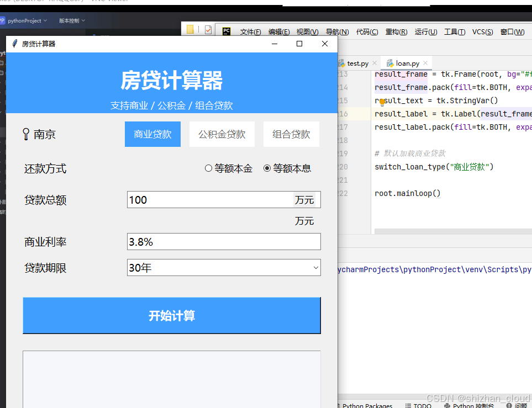Open the 工具(T) menu in PyCharm

click(455, 32)
